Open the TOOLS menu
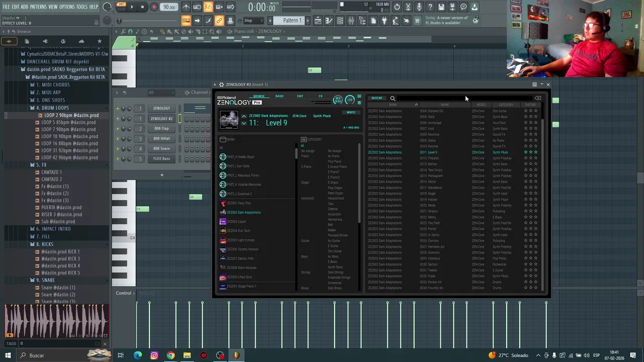This screenshot has height=362, width=644. [82, 7]
